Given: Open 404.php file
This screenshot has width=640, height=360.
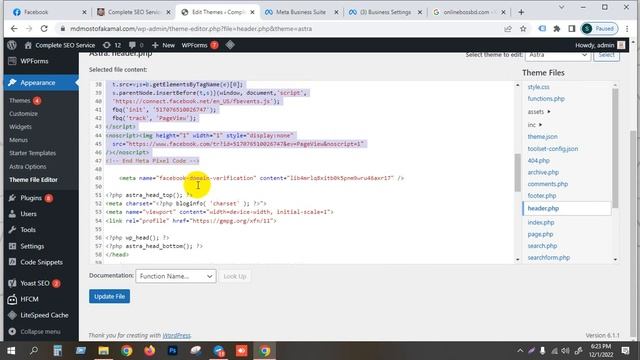Looking at the screenshot, I should tap(538, 160).
